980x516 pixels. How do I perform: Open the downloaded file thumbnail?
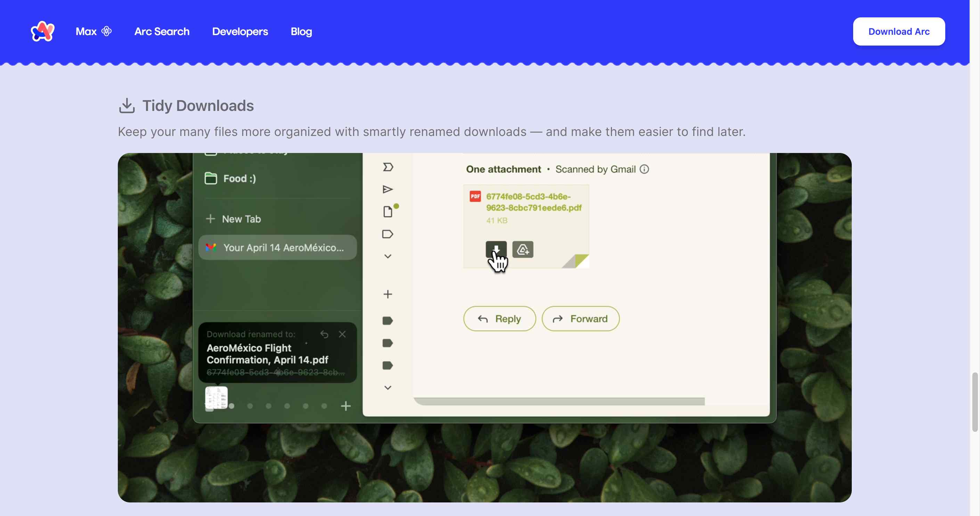coord(216,398)
